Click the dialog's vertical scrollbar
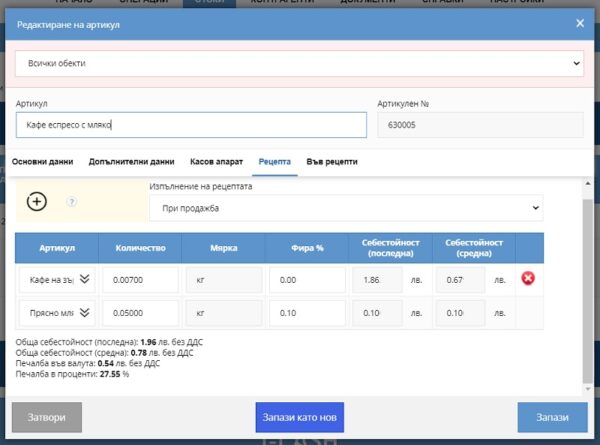600x445 pixels. pyautogui.click(x=587, y=290)
